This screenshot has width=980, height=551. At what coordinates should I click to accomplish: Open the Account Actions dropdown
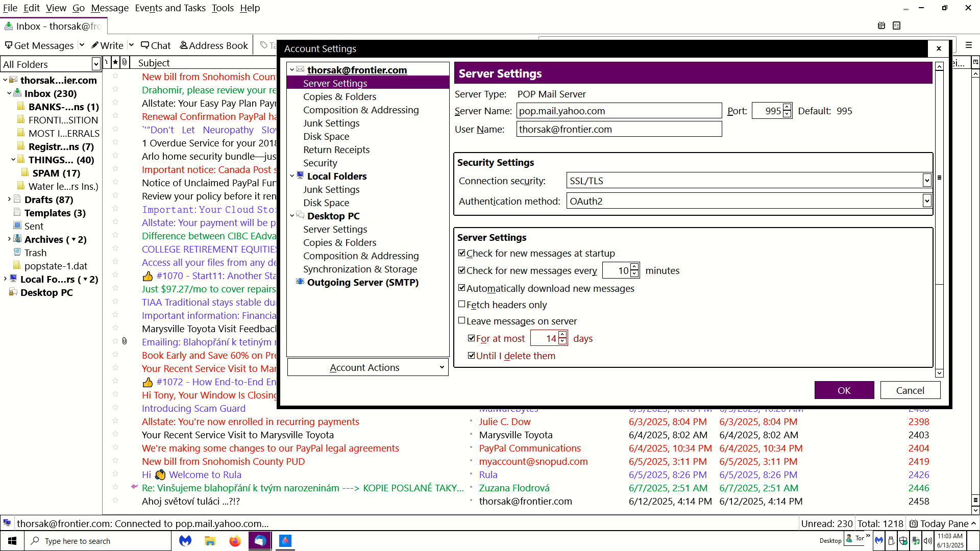point(368,367)
